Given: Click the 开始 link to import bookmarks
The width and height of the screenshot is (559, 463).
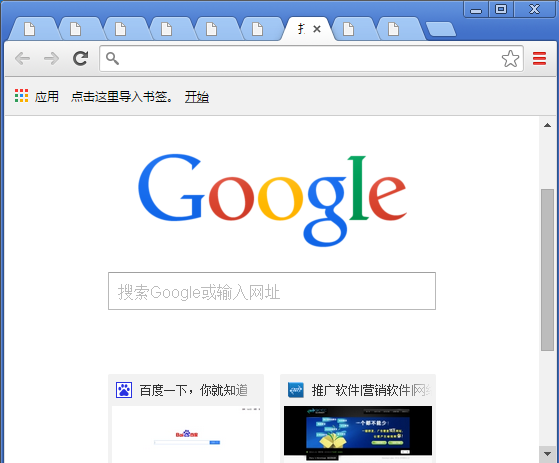Looking at the screenshot, I should [197, 97].
